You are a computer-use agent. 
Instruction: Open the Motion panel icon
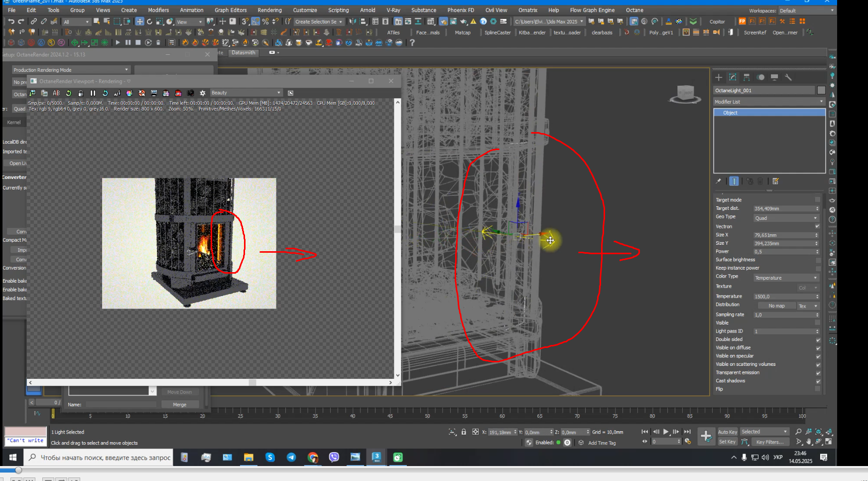point(760,77)
